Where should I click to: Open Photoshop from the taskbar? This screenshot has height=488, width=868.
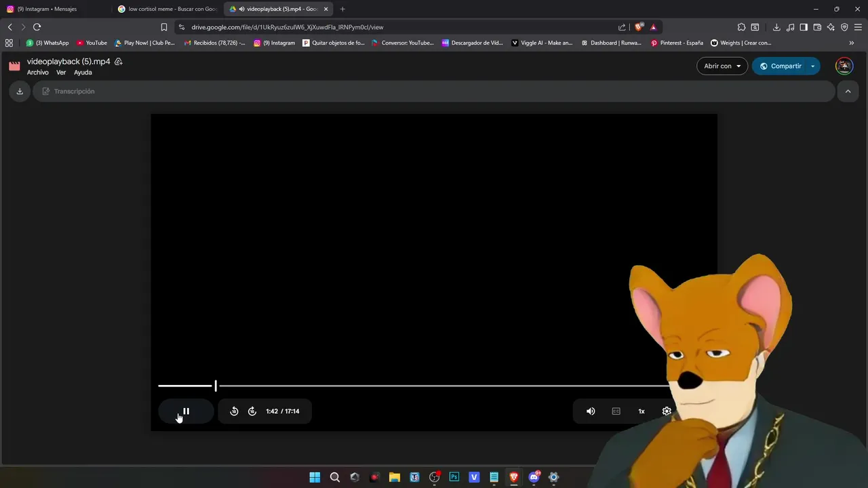(454, 477)
